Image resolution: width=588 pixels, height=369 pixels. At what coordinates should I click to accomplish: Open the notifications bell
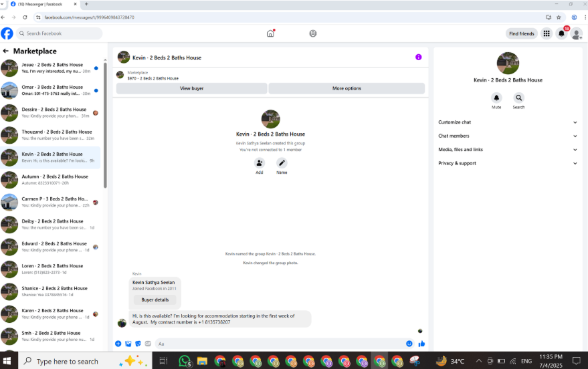561,33
